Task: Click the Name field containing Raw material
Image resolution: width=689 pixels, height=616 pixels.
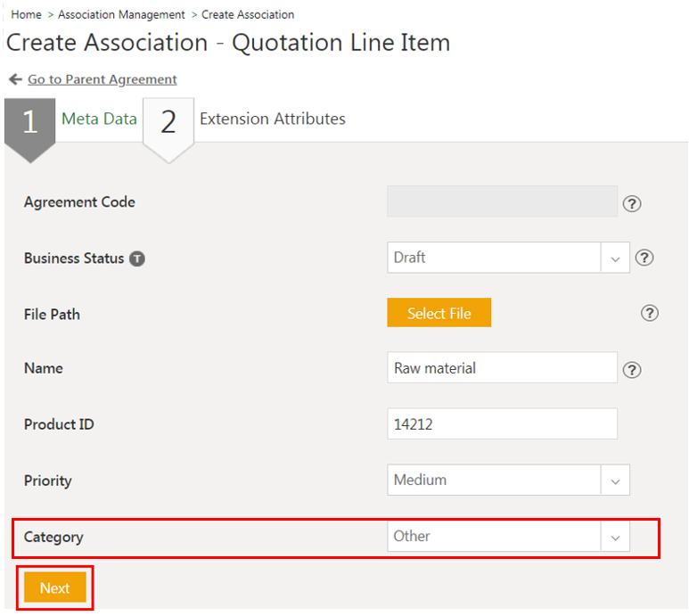Action: click(x=502, y=368)
